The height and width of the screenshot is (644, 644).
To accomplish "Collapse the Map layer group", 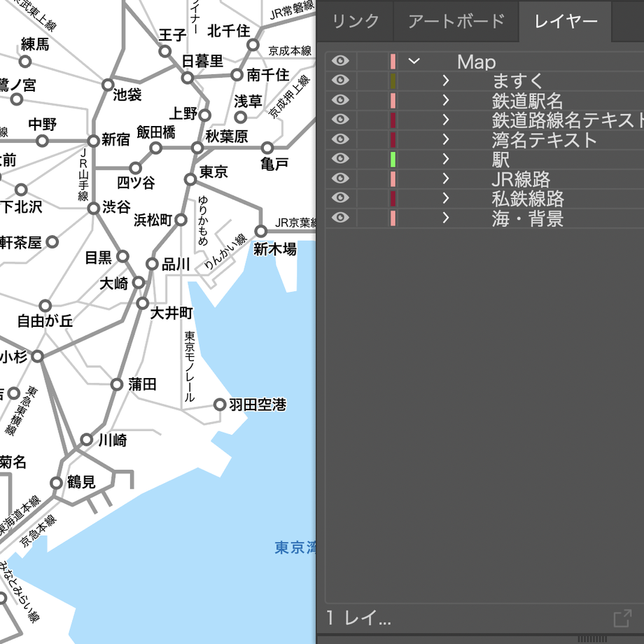I will (x=414, y=62).
